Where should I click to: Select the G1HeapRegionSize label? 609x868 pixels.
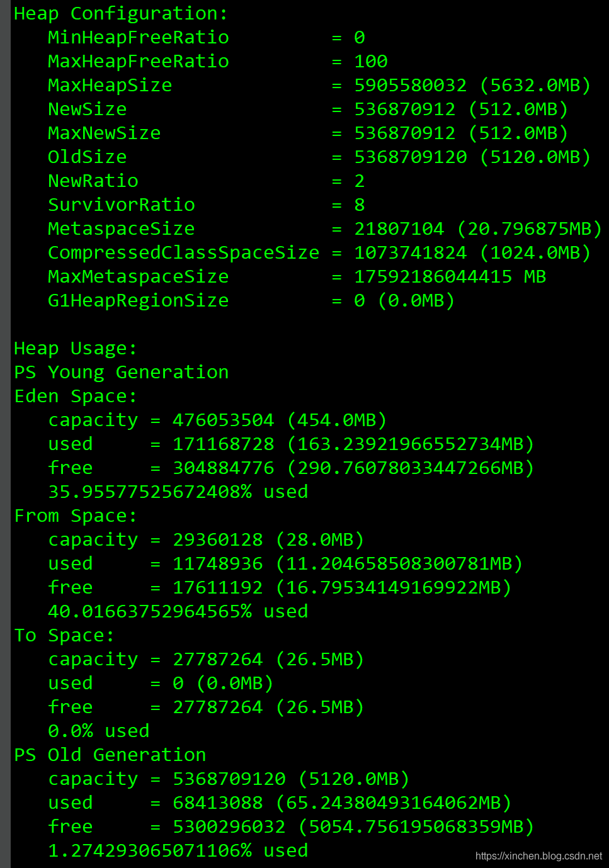[138, 300]
